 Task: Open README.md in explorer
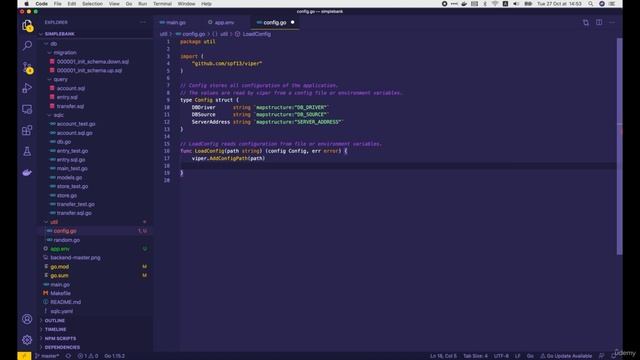click(65, 302)
